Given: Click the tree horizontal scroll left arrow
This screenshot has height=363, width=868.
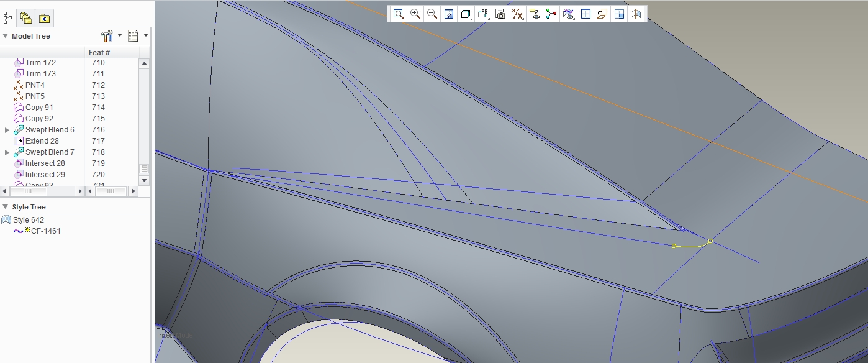Looking at the screenshot, I should [x=5, y=190].
